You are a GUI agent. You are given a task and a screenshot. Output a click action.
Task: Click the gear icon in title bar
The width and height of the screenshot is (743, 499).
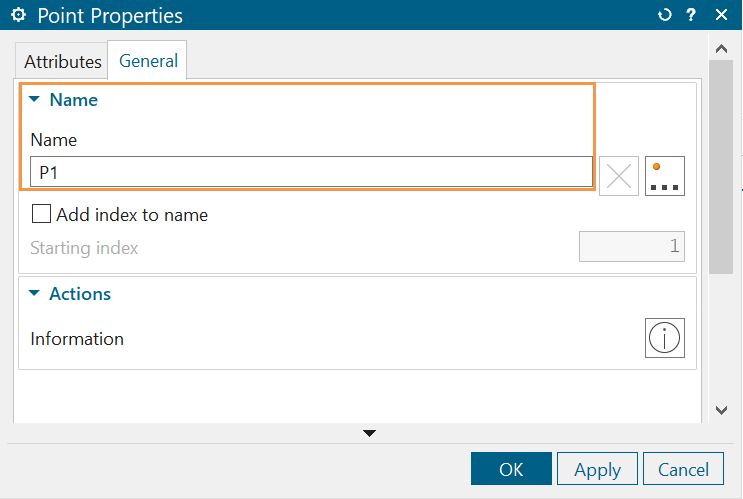pos(17,16)
